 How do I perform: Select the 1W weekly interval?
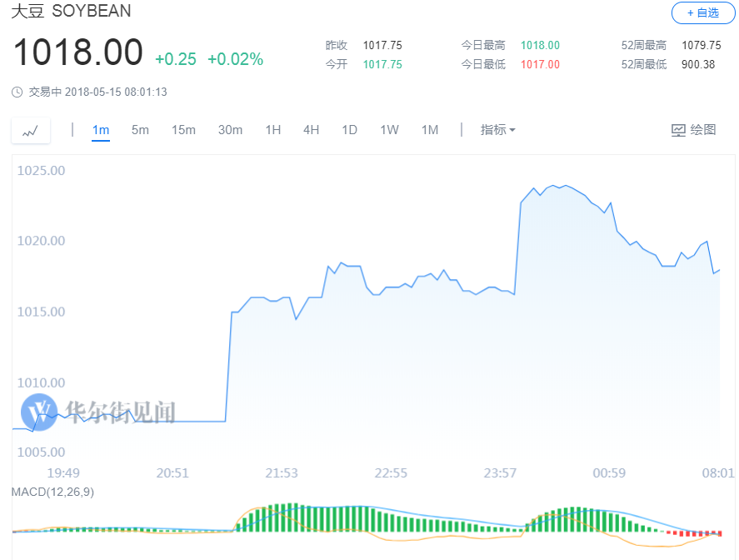(x=389, y=130)
